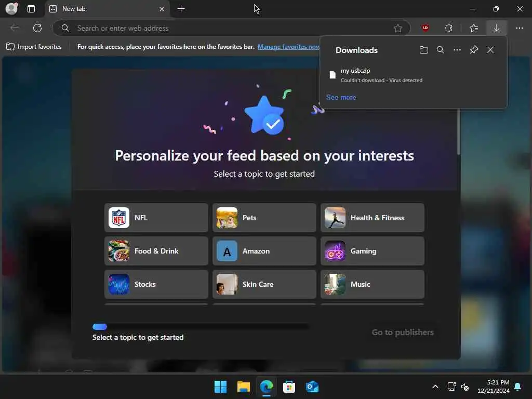Screen dimensions: 532x399
Task: Close the New tab
Action: 162,9
